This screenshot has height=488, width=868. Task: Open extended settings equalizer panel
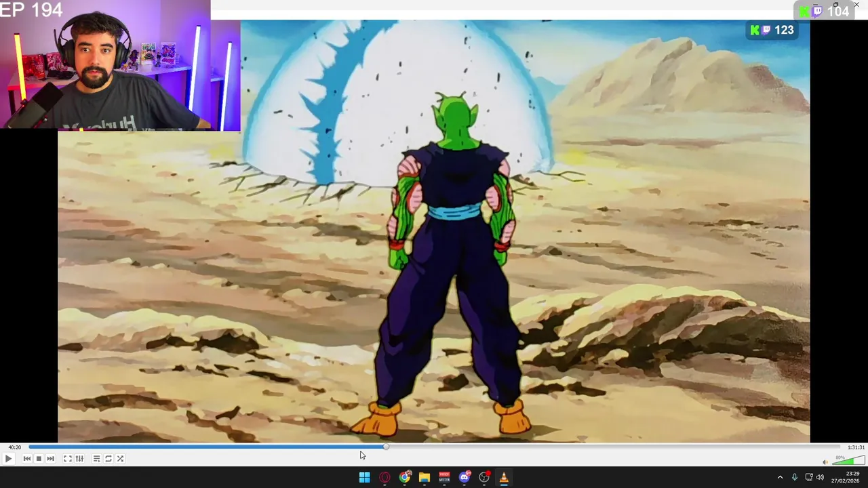pos(79,459)
